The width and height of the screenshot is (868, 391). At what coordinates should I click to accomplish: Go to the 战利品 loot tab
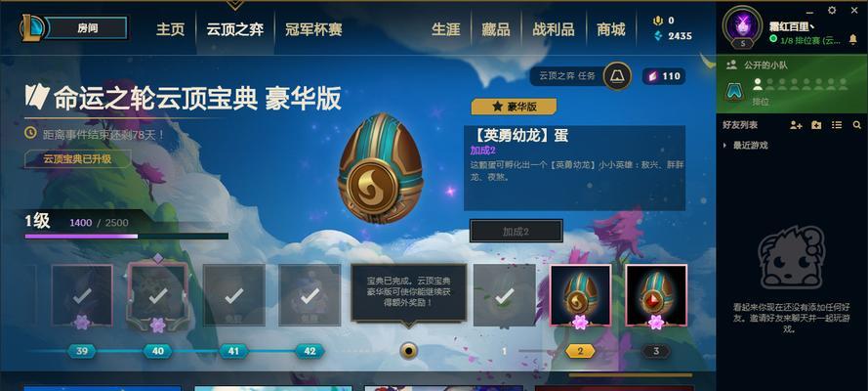[554, 28]
